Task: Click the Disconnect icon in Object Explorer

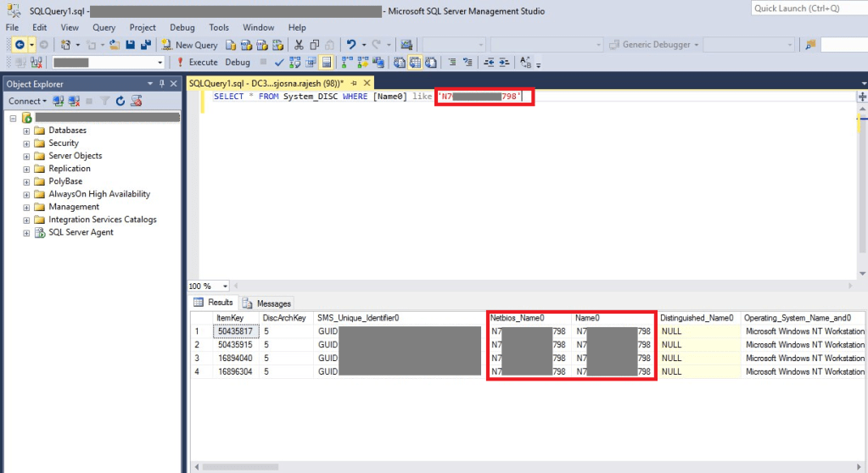Action: [x=73, y=101]
